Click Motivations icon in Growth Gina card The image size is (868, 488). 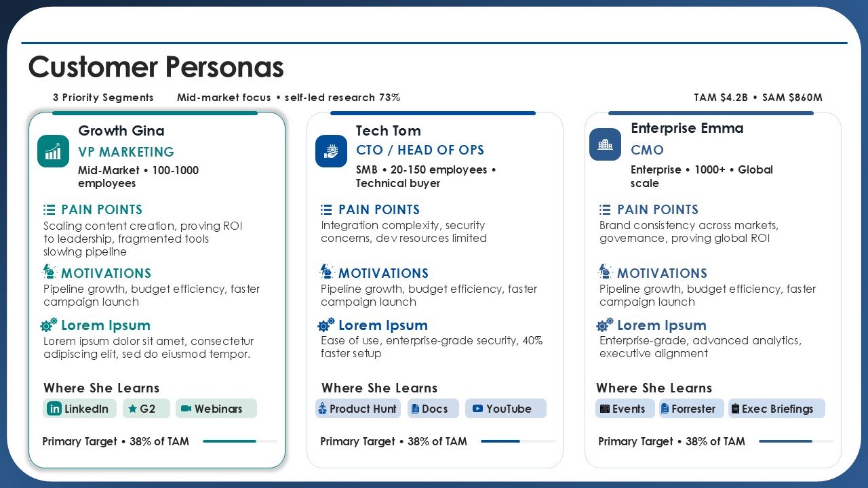[x=50, y=272]
